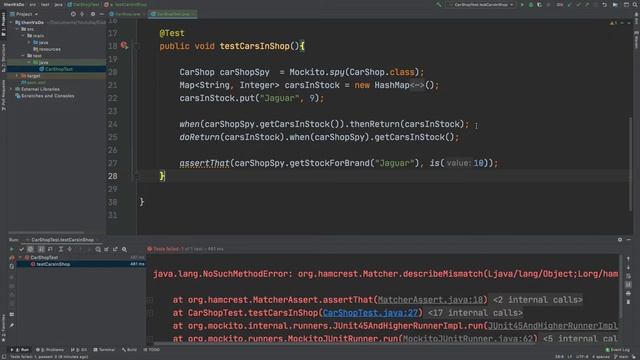Click expand/collapse all icon in Project panel header

pyautogui.click(x=82, y=14)
